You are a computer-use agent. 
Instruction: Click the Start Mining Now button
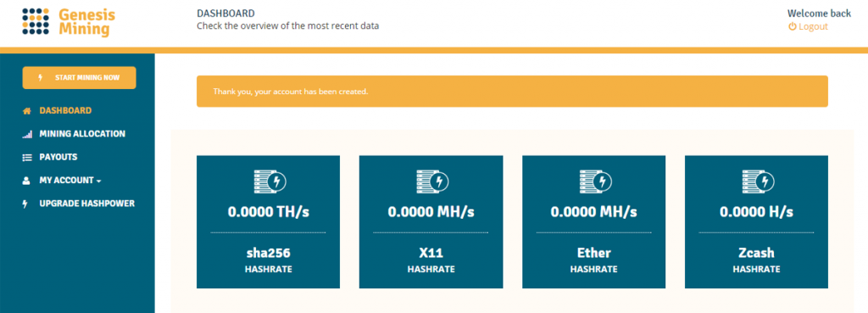coord(79,77)
